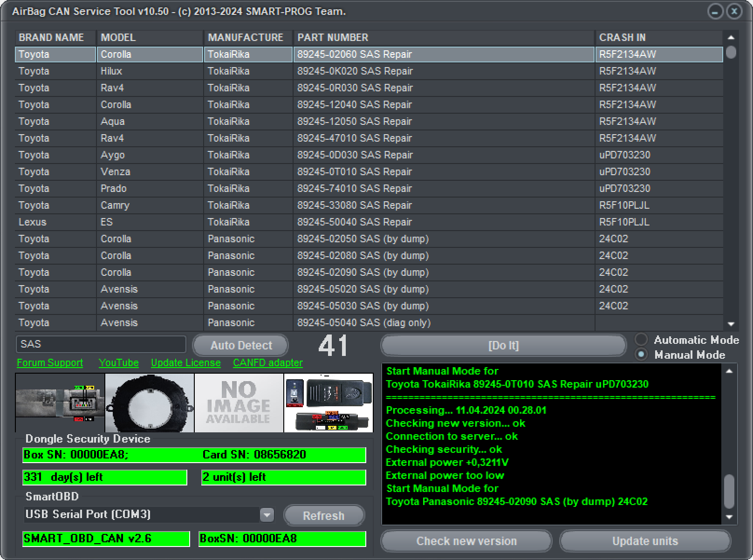
Task: Select the Manual Mode radio button
Action: tap(642, 355)
